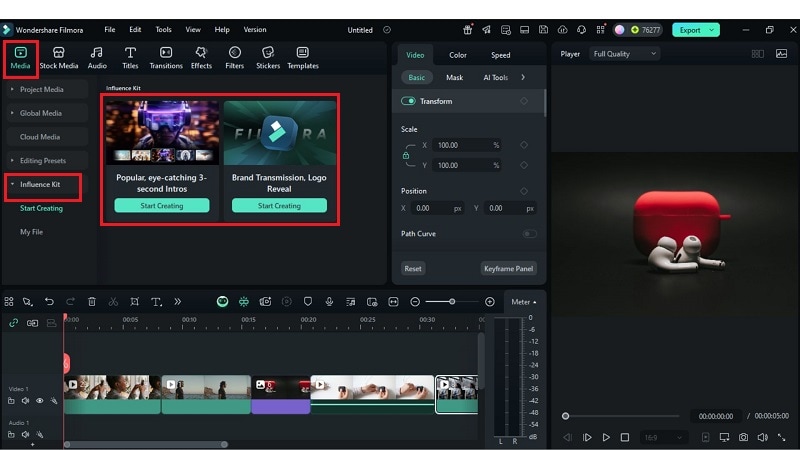Expand the Editing Presets tree
This screenshot has width=800, height=450.
coord(12,160)
